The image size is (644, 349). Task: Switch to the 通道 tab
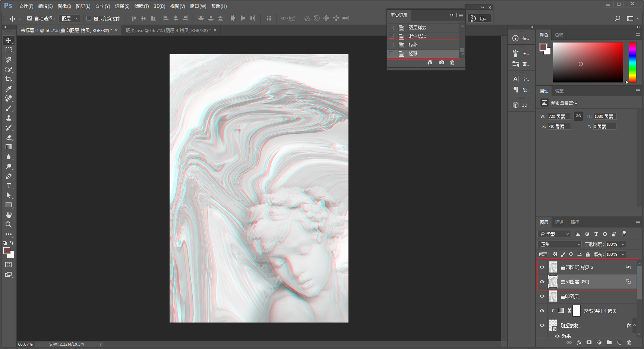[559, 222]
